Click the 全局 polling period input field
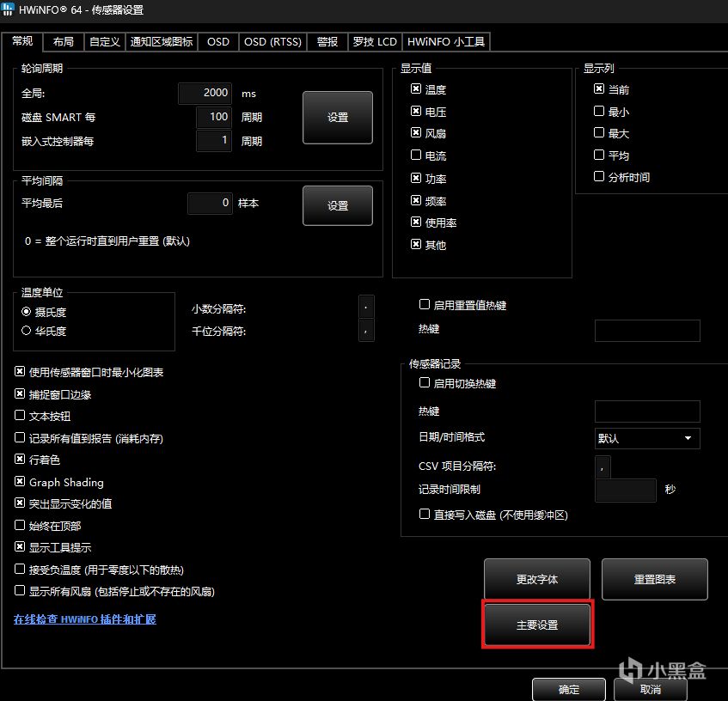The height and width of the screenshot is (701, 728). [x=205, y=93]
